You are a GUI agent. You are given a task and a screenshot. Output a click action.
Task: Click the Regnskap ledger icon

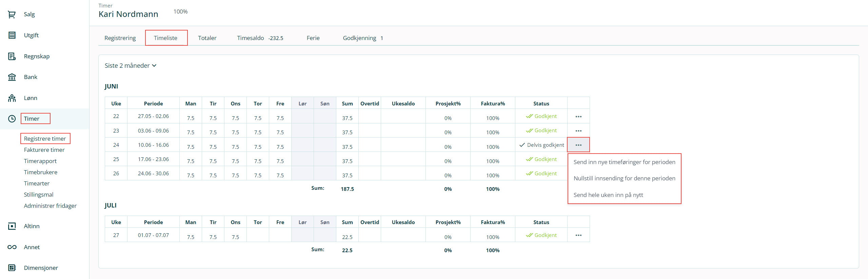coord(12,56)
